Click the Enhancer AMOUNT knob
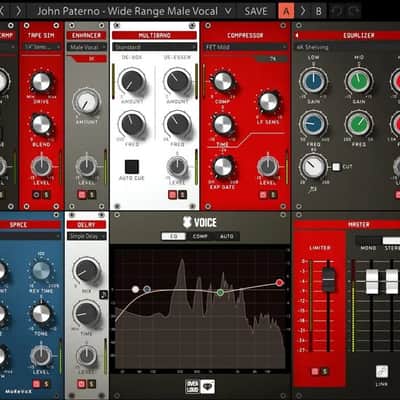Image resolution: width=400 pixels, height=400 pixels. point(86,102)
